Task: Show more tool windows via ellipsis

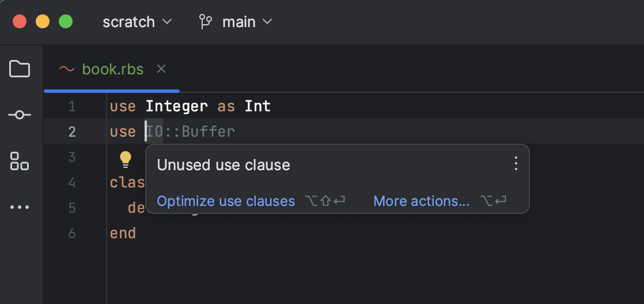Action: 20,207
